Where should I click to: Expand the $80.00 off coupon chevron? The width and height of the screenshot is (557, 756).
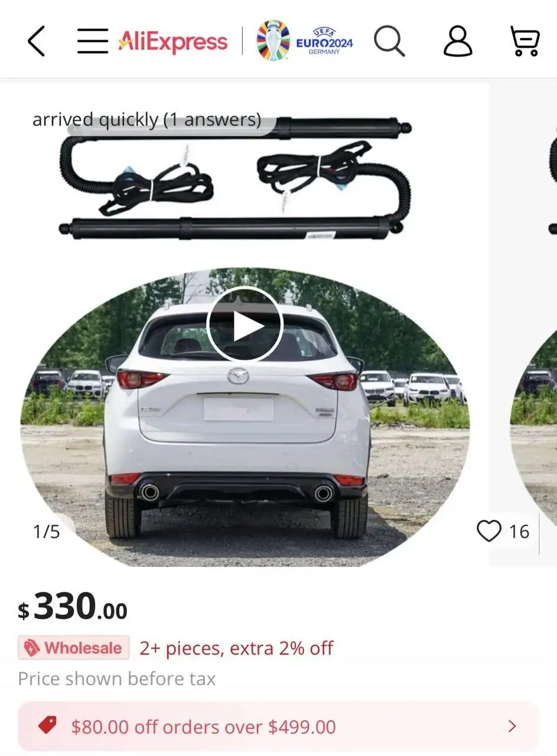pyautogui.click(x=512, y=726)
